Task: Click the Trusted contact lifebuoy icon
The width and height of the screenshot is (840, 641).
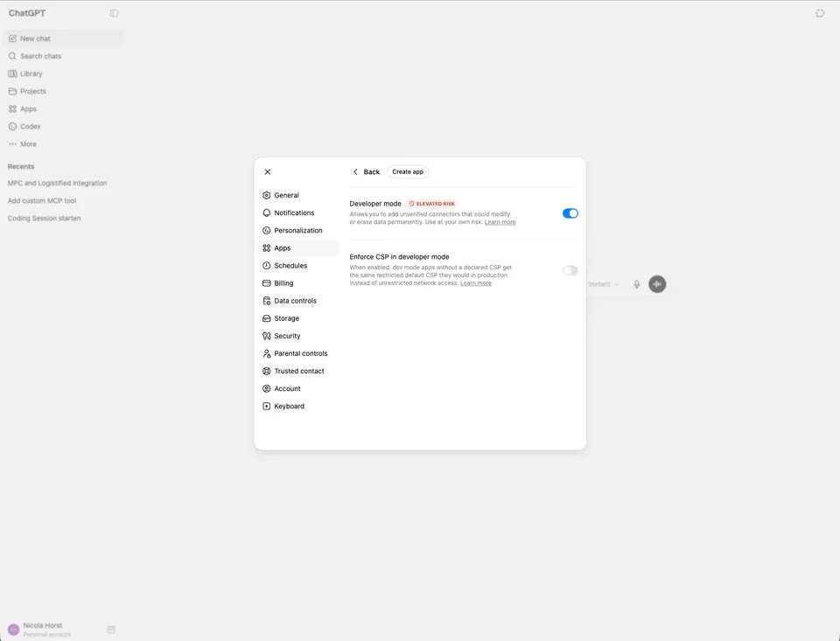Action: 266,371
